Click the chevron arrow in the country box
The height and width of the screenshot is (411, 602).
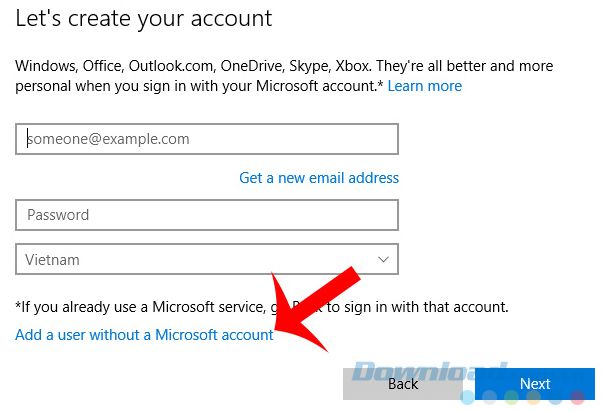pos(383,259)
